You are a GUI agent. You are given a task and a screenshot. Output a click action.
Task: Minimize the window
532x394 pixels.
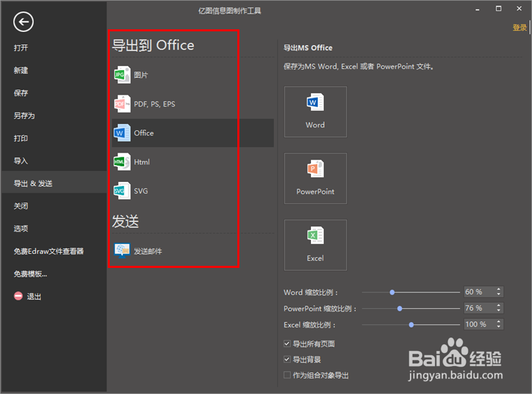click(x=477, y=10)
